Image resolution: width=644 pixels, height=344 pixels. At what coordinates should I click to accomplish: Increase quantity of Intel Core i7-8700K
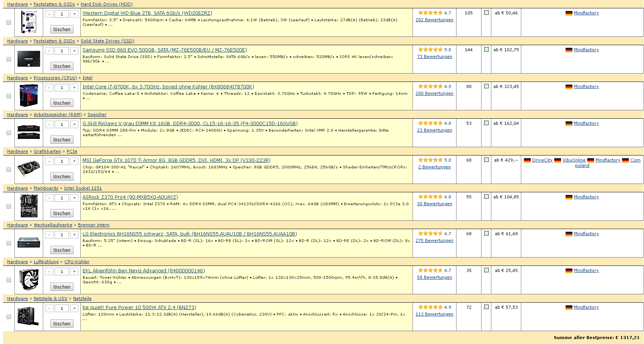click(75, 88)
